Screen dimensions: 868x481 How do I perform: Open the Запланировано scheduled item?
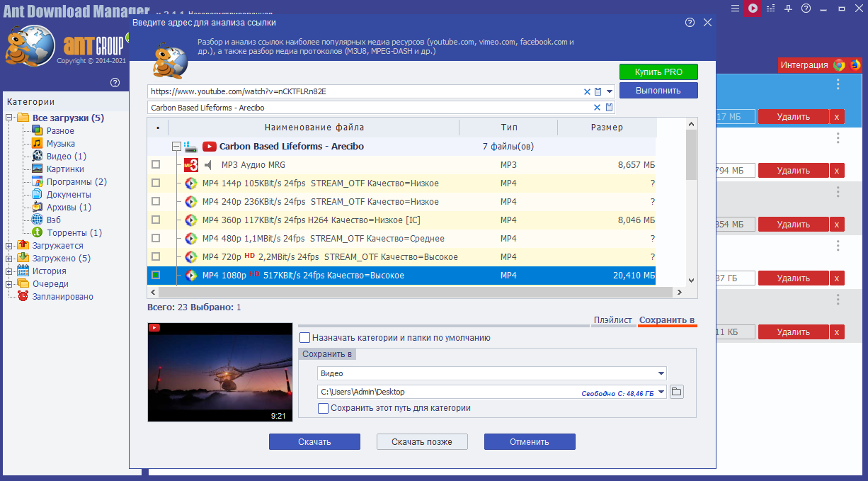tap(63, 297)
